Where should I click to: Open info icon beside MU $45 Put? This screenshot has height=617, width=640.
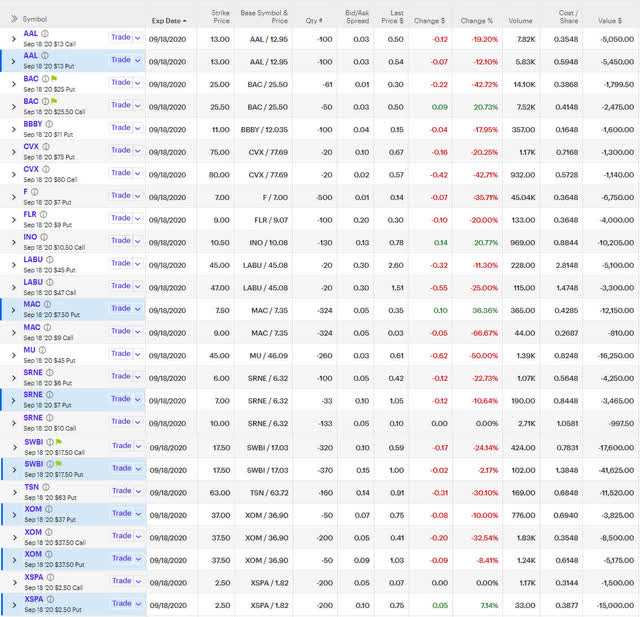click(42, 350)
